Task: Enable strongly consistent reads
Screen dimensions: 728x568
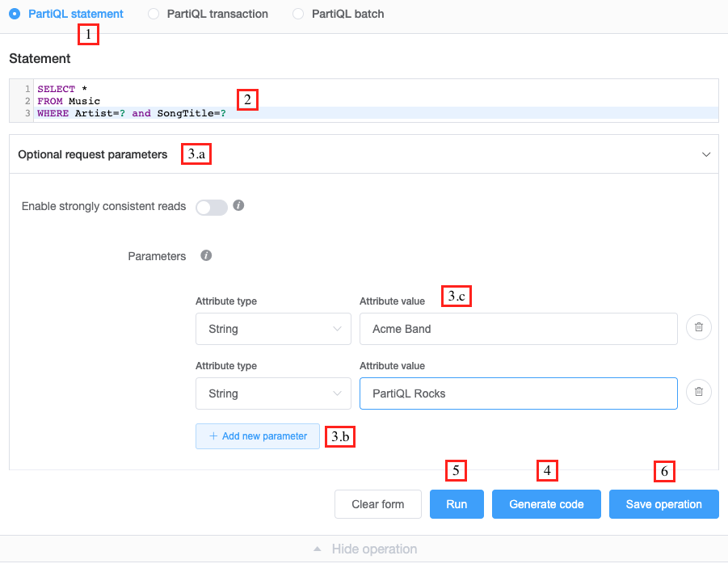Action: pyautogui.click(x=211, y=207)
